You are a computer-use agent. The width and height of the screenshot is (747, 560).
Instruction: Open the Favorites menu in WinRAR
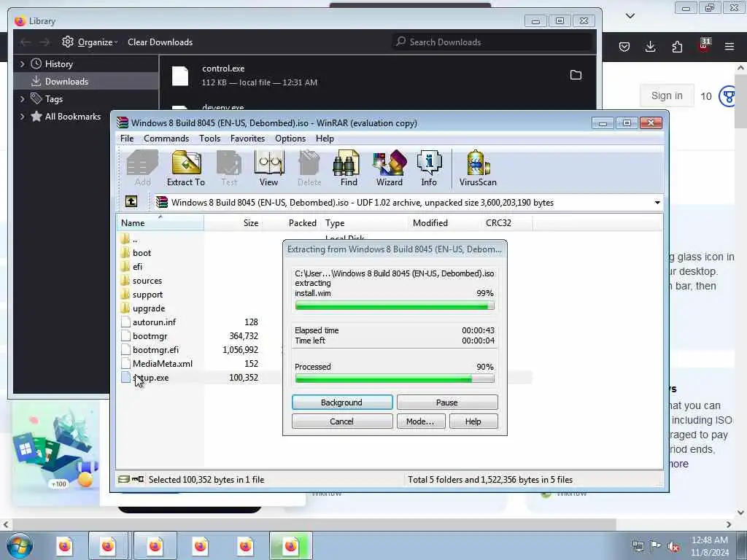248,139
